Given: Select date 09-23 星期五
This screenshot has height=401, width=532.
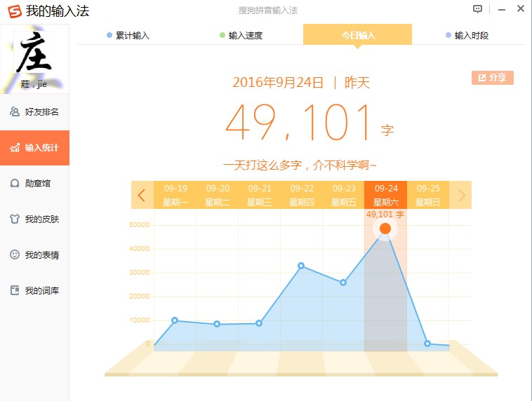Looking at the screenshot, I should pyautogui.click(x=344, y=195).
